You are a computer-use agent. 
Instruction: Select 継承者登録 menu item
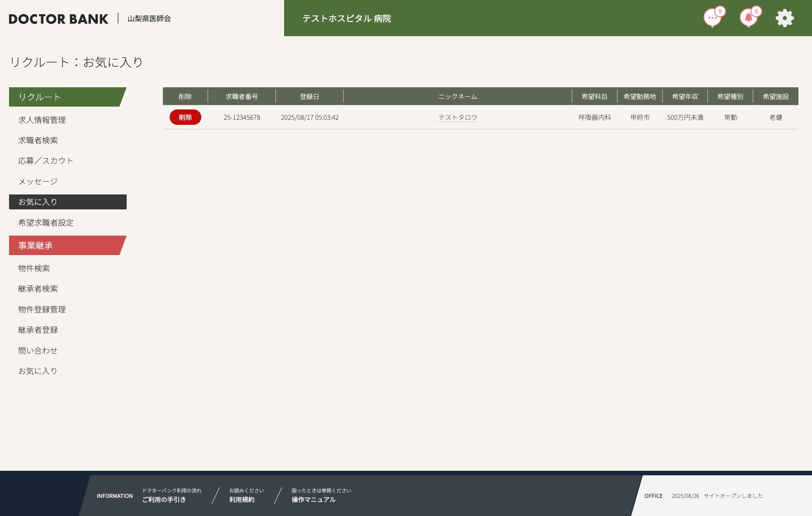point(38,330)
